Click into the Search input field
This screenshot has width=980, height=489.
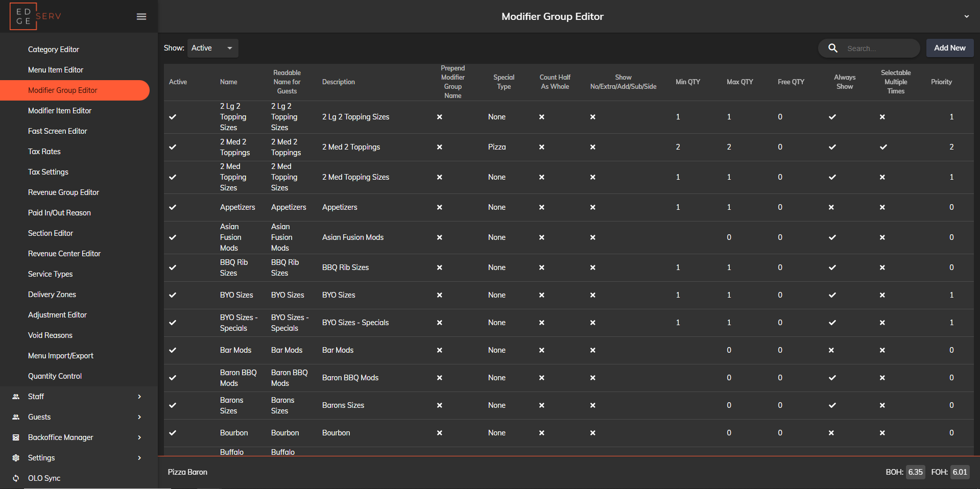coord(879,48)
